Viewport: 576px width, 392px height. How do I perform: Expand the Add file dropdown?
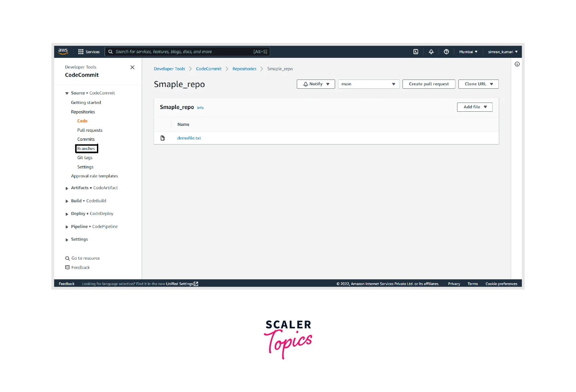[474, 107]
